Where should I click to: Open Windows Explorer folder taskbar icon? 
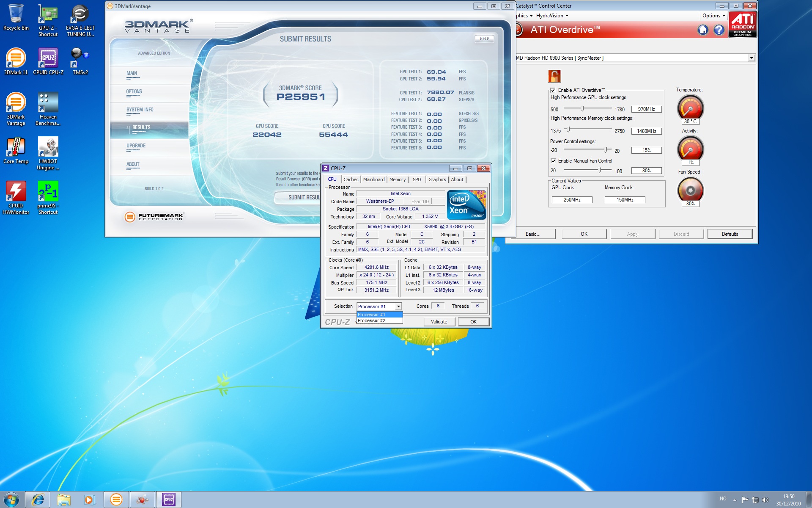coord(63,500)
